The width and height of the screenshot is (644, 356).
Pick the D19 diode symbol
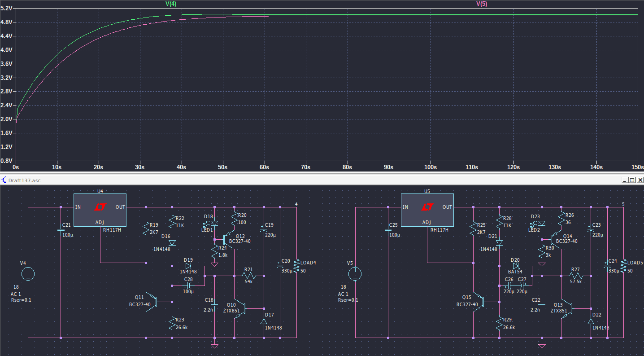point(188,266)
